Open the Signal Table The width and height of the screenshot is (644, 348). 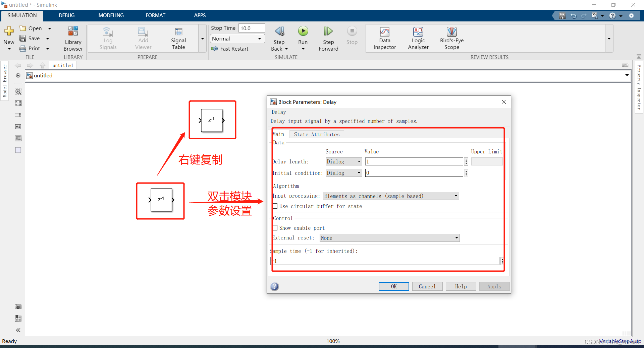coord(178,39)
